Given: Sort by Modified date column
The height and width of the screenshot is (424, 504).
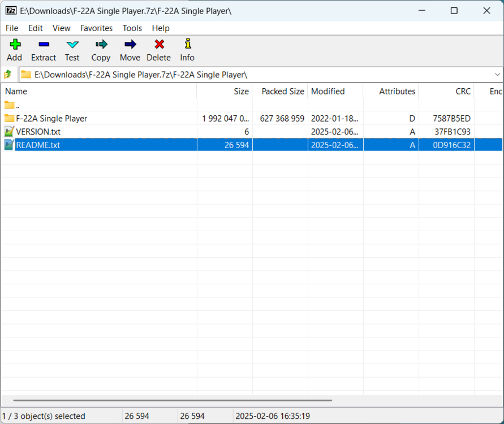Looking at the screenshot, I should coord(328,92).
